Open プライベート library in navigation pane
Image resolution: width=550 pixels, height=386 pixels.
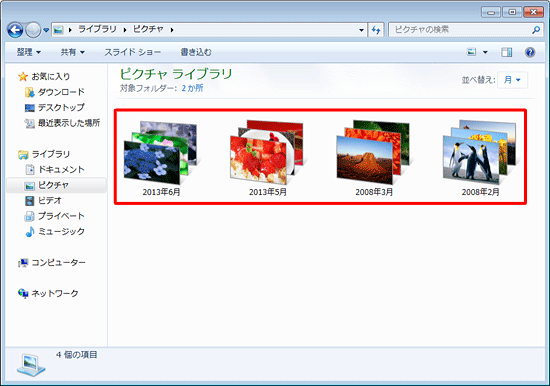(x=61, y=216)
